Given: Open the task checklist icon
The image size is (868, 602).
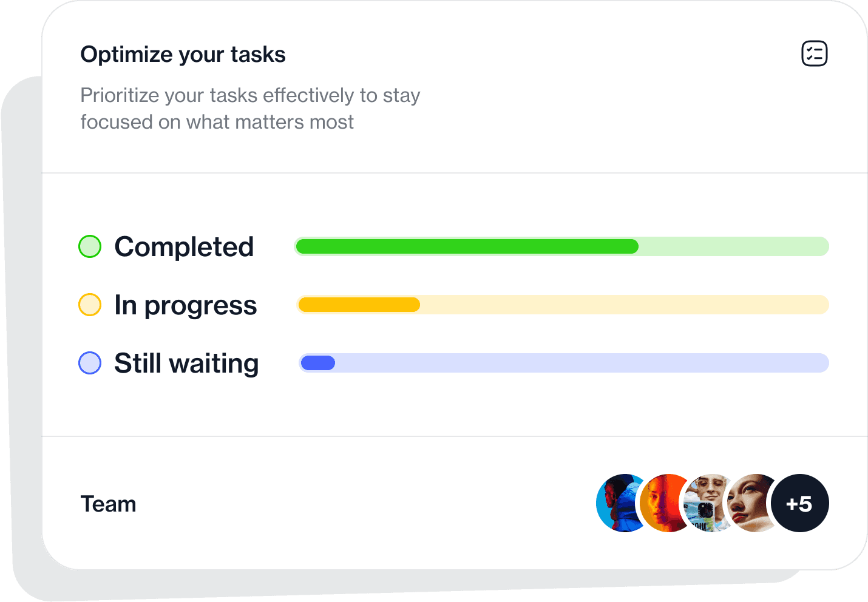Looking at the screenshot, I should click(815, 53).
